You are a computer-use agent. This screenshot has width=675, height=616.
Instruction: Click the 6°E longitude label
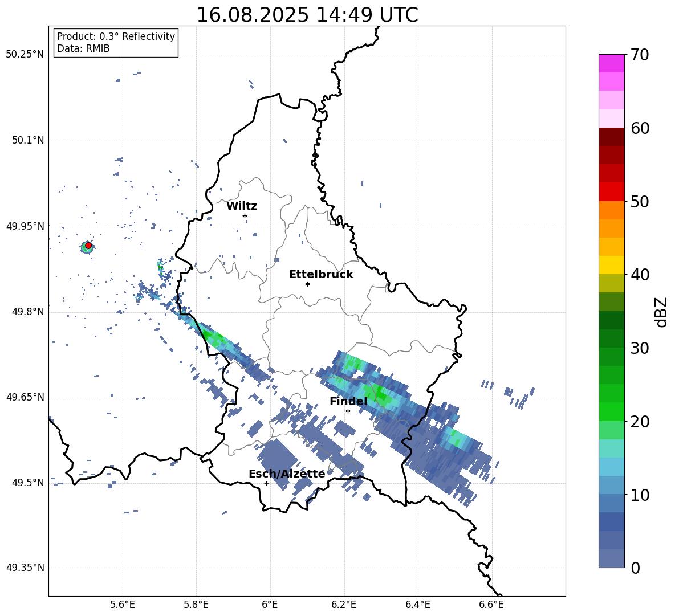[270, 605]
